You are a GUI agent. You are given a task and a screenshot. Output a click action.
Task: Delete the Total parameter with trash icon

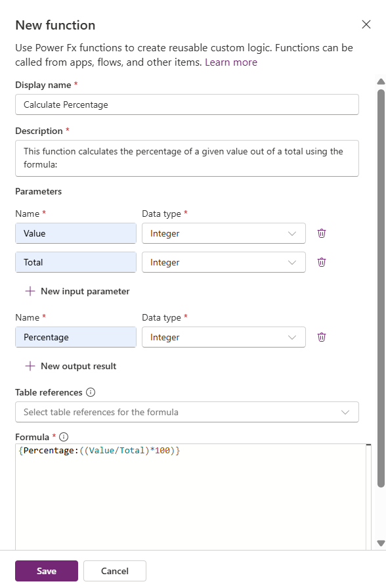(x=322, y=262)
